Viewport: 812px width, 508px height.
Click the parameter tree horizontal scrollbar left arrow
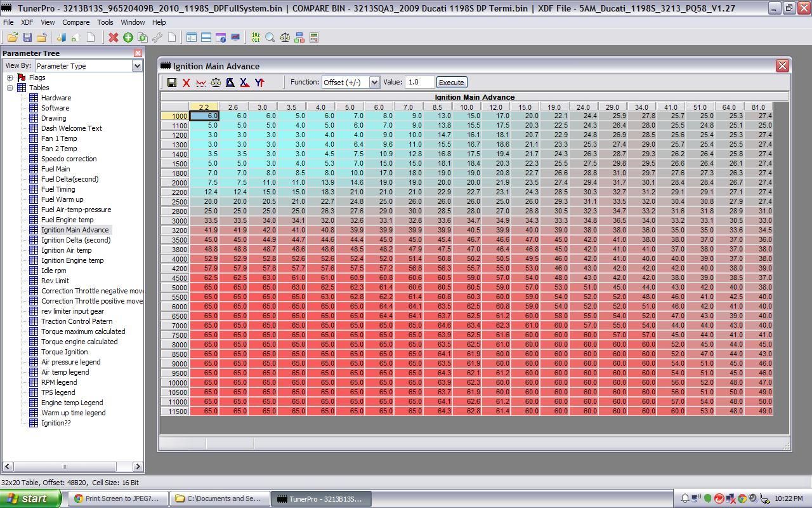[7, 467]
